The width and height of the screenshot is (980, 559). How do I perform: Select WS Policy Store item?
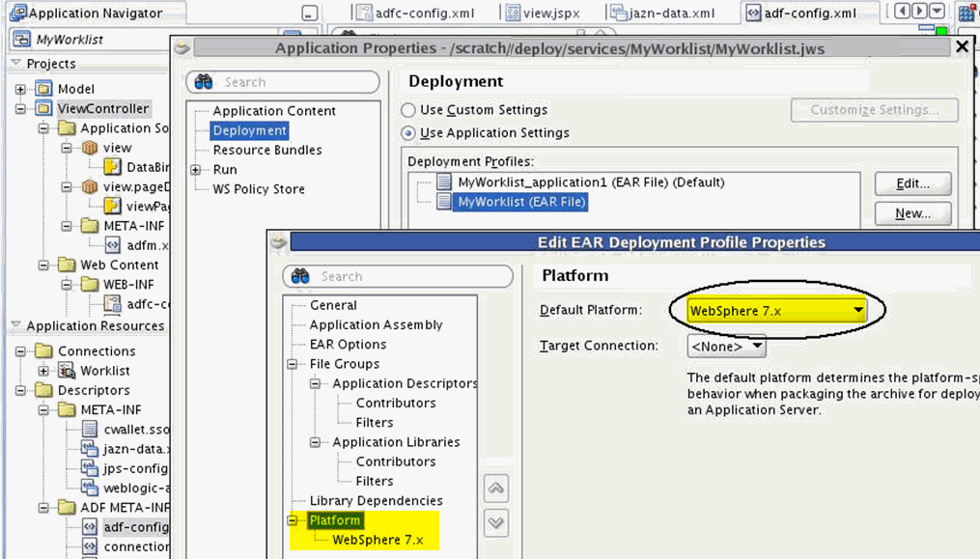[x=259, y=189]
